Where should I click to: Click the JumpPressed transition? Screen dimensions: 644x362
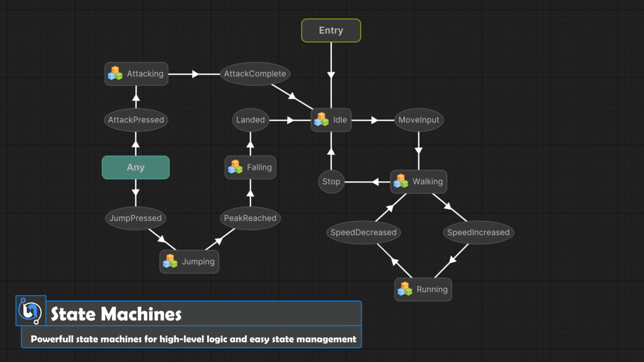point(135,218)
